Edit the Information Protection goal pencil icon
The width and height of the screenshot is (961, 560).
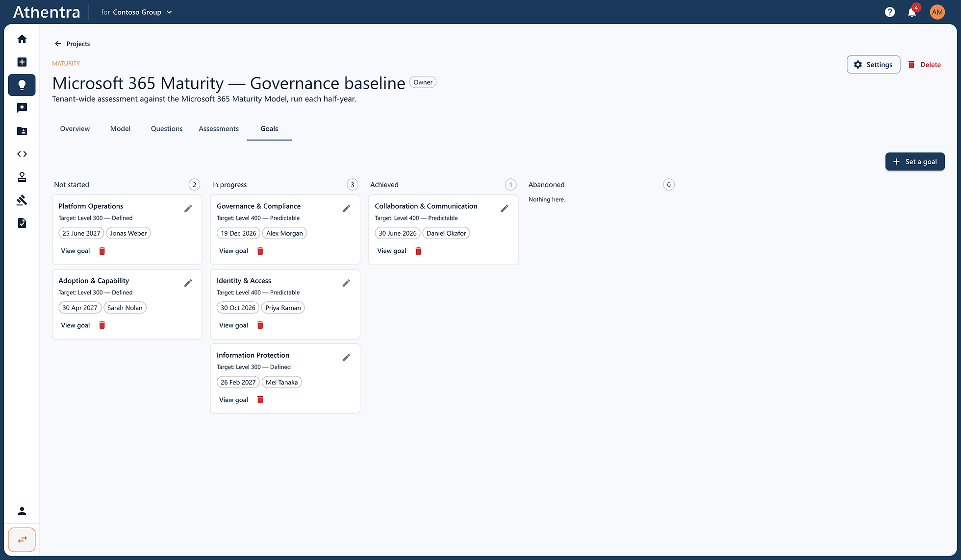[x=346, y=358]
